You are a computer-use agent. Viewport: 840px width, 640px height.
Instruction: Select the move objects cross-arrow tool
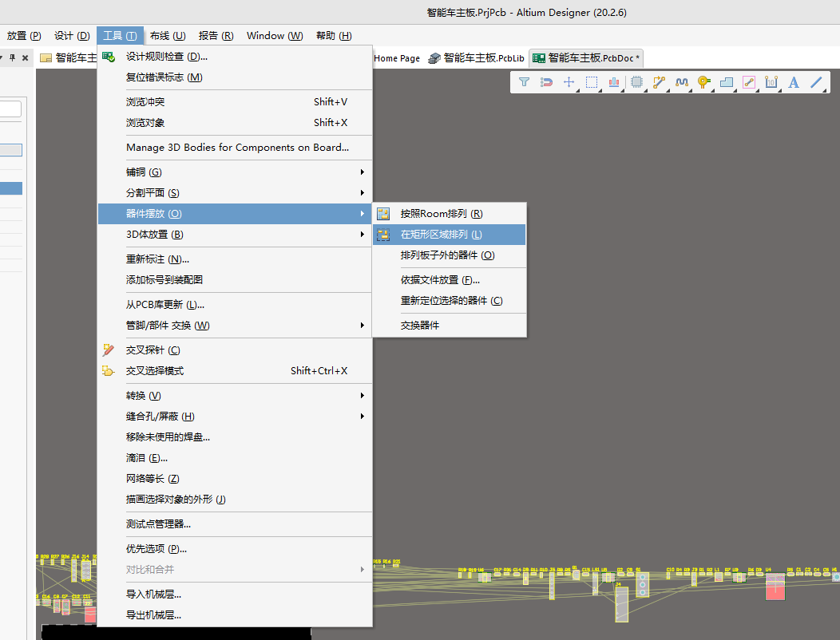point(569,82)
